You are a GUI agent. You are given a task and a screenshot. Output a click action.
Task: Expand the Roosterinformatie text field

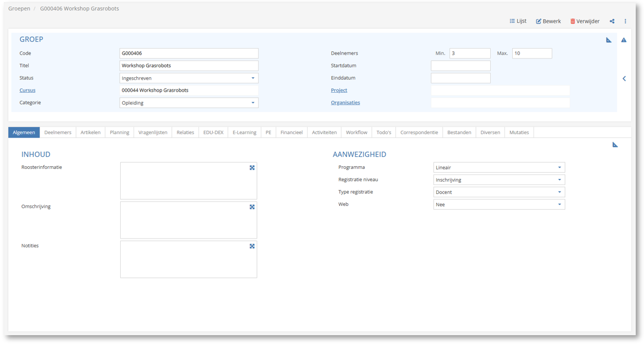click(252, 168)
